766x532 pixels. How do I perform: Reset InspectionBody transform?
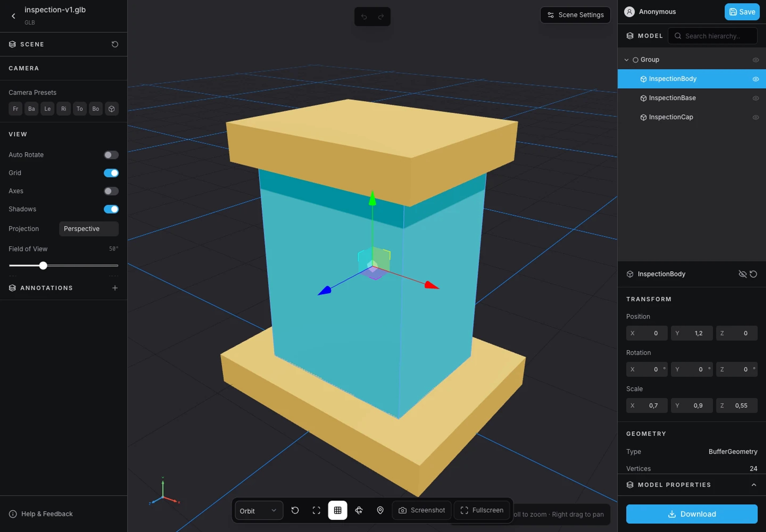click(x=753, y=274)
